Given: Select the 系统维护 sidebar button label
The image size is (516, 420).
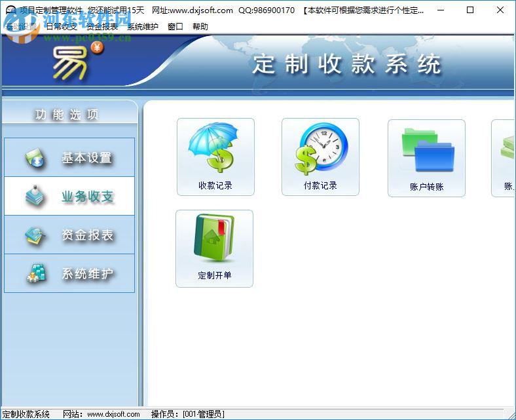Looking at the screenshot, I should pos(88,274).
